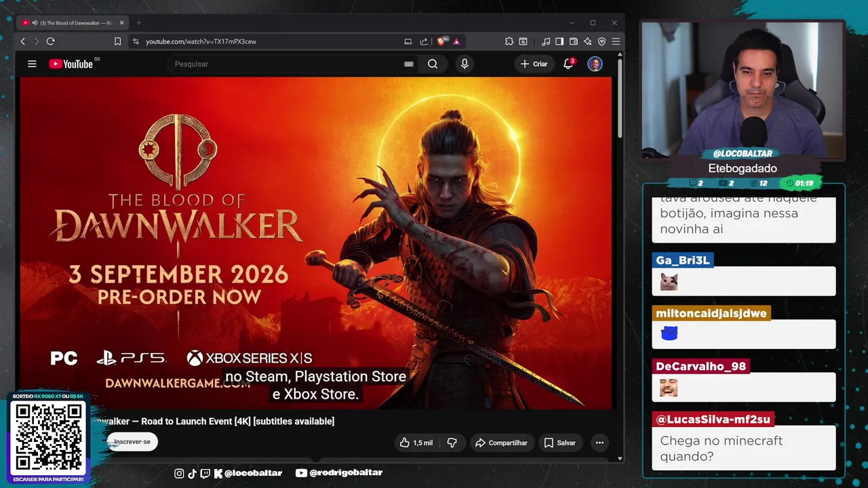The width and height of the screenshot is (868, 488).
Task: Click the cat emote in Ga_Bri3L's message
Action: tap(669, 282)
